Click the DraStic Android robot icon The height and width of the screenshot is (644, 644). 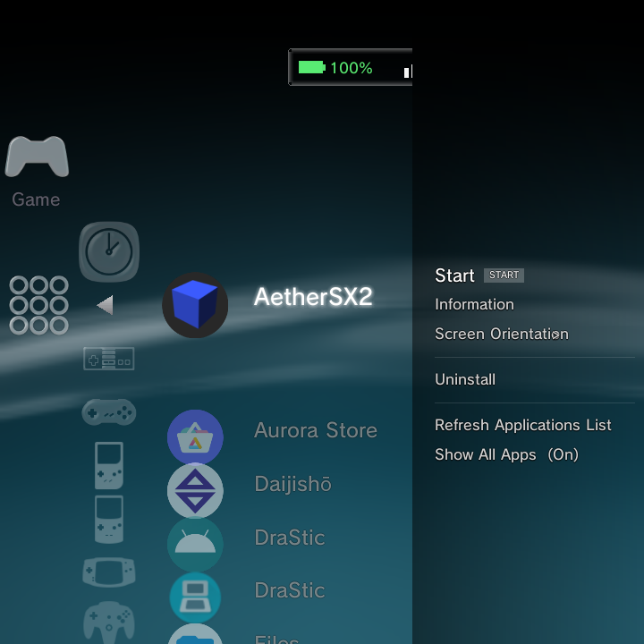tap(195, 544)
